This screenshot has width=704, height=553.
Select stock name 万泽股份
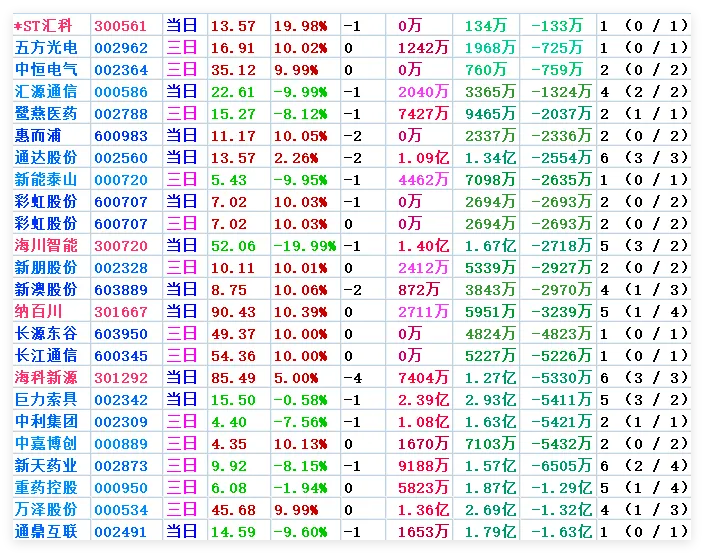point(46,509)
